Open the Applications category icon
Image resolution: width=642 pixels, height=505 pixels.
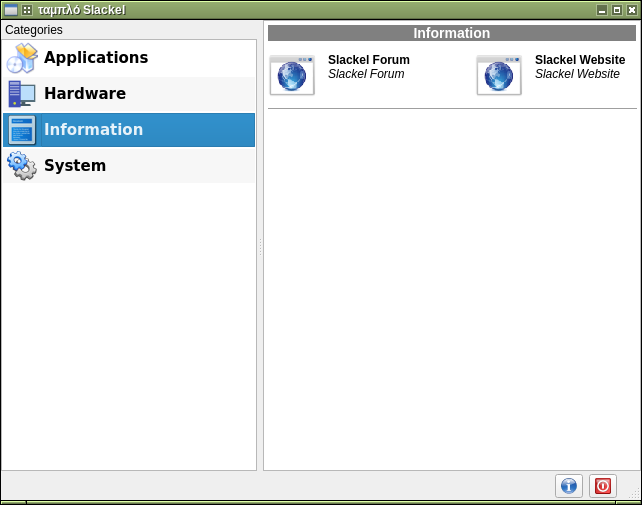tap(22, 58)
